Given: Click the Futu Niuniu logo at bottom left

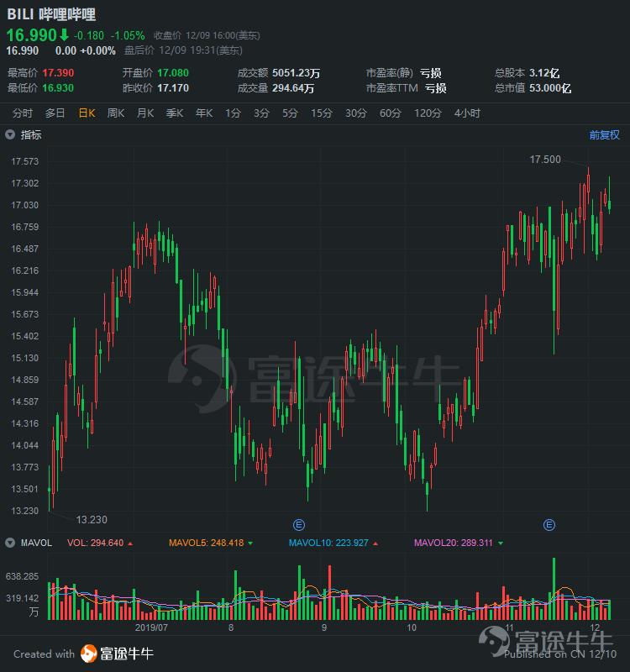Looking at the screenshot, I should 118,654.
